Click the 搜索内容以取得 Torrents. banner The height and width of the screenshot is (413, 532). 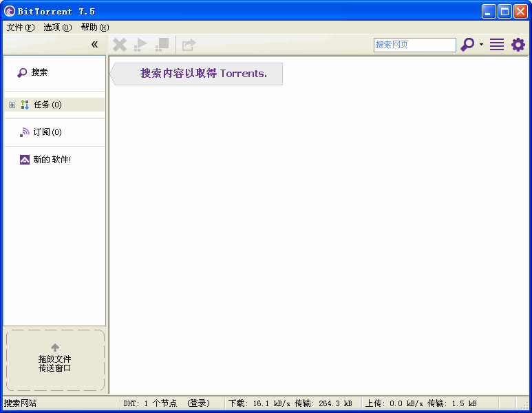(196, 74)
